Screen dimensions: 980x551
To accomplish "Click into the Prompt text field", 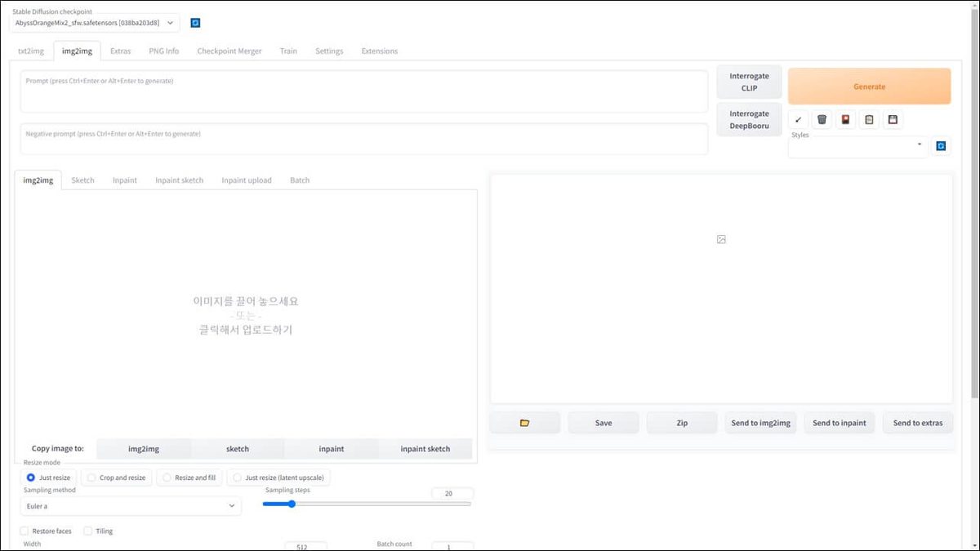I will point(364,91).
